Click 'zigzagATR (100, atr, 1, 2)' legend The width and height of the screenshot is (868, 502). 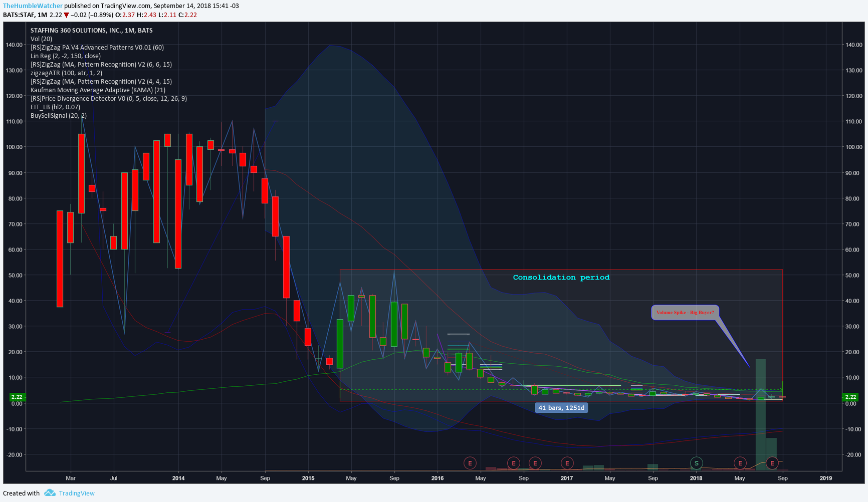(67, 73)
